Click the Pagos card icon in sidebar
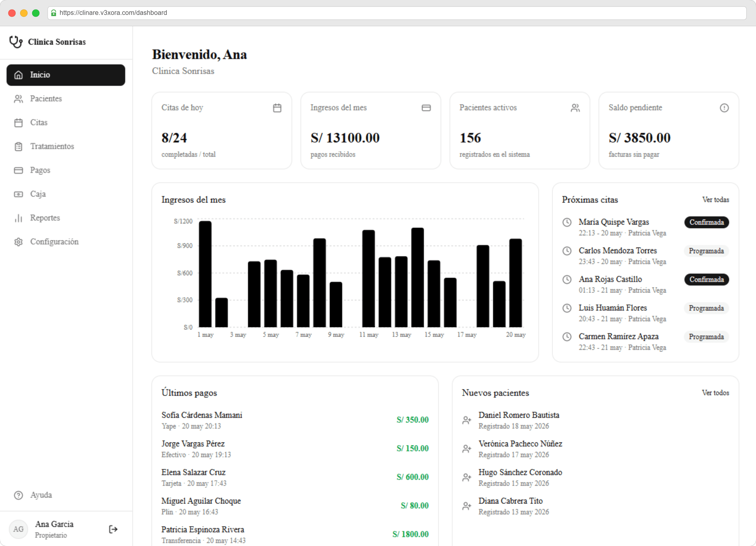Screen dimensions: 756x546 [x=18, y=170]
